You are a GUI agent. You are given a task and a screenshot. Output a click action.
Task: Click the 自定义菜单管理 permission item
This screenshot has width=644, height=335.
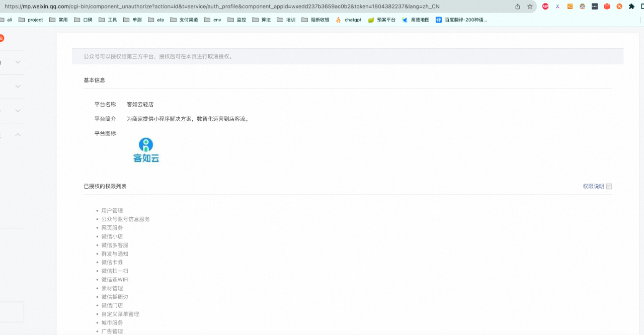(x=120, y=314)
